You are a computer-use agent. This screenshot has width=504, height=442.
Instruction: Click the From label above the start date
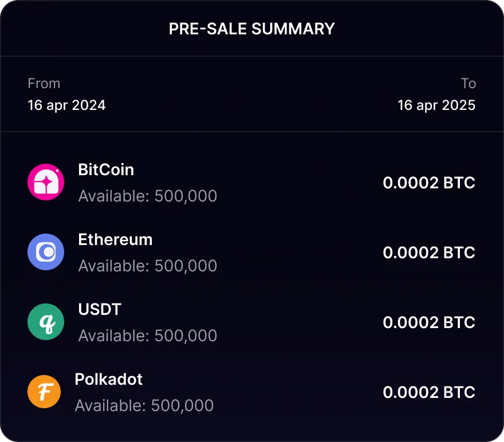coord(44,83)
